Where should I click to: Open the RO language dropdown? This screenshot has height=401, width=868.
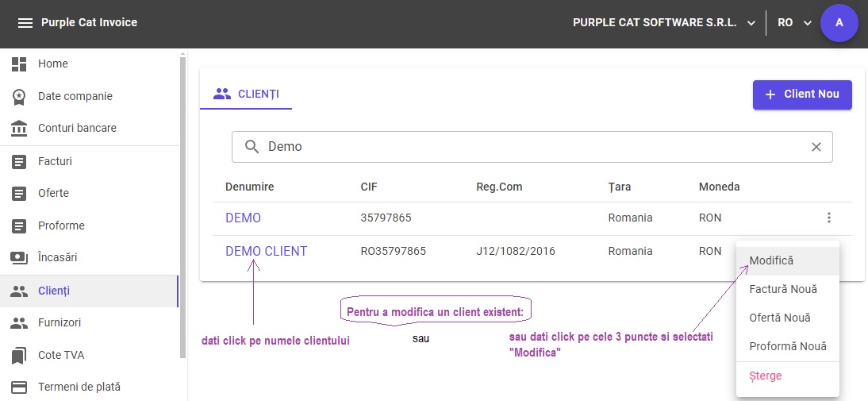[794, 23]
